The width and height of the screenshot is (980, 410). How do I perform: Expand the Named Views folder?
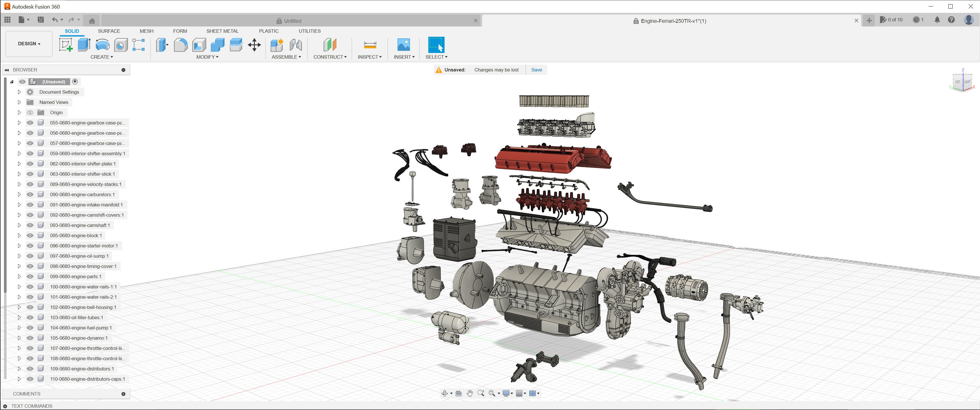click(19, 102)
